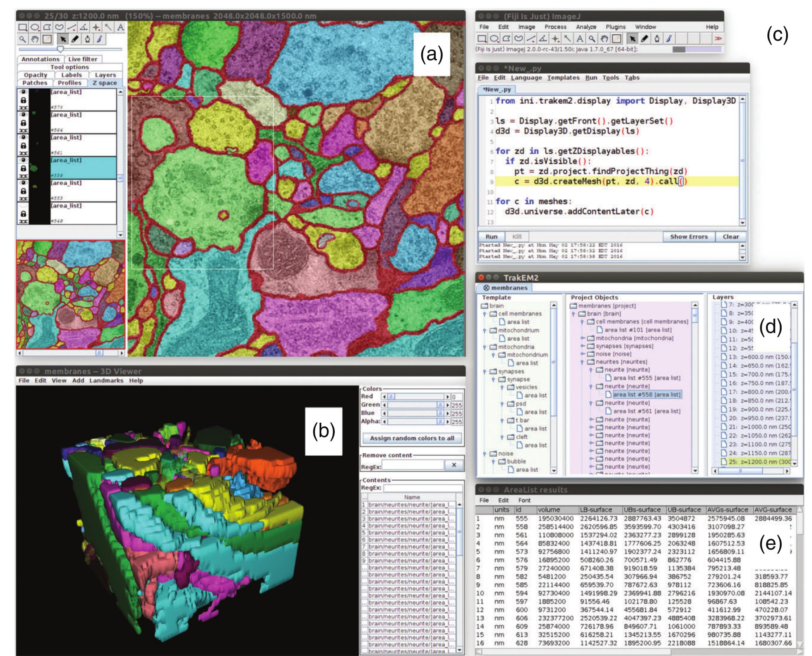Image resolution: width=812 pixels, height=656 pixels.
Task: Select the Pencil tool in membranes display toolbar
Action: [75, 39]
